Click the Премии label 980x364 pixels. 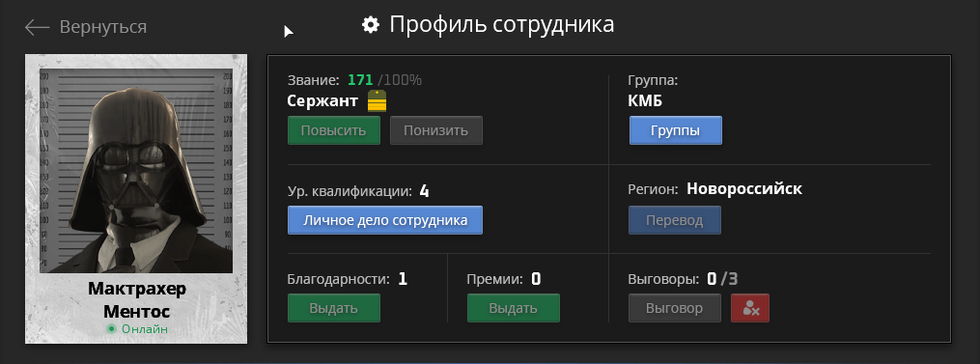coord(494,279)
